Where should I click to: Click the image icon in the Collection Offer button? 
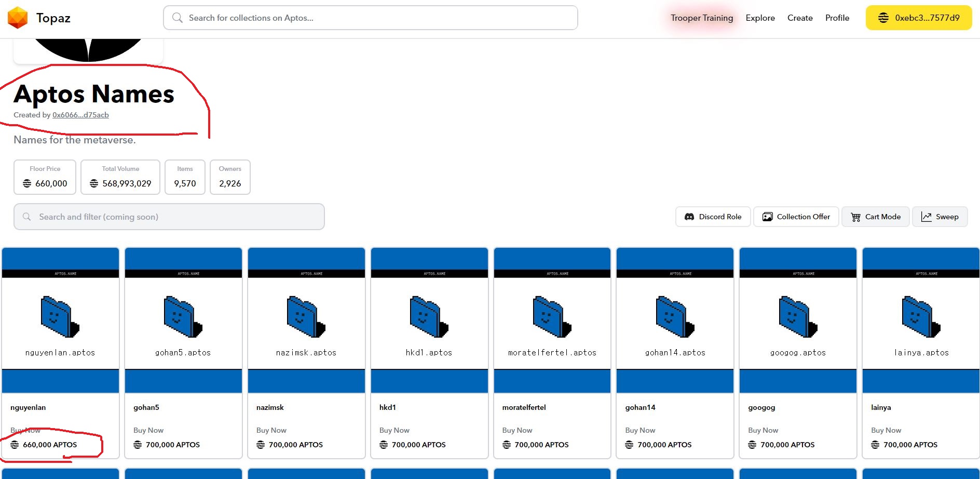tap(767, 217)
